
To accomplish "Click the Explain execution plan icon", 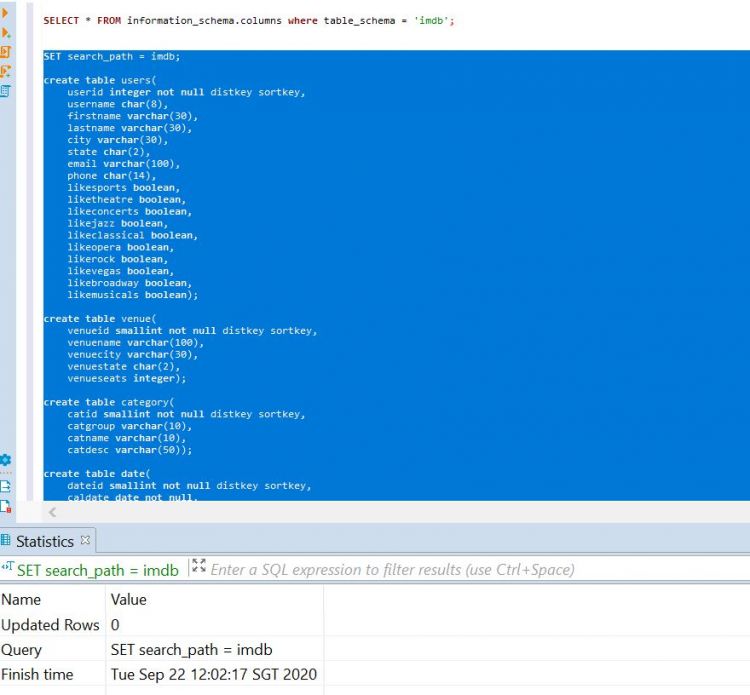I will pos(5,90).
